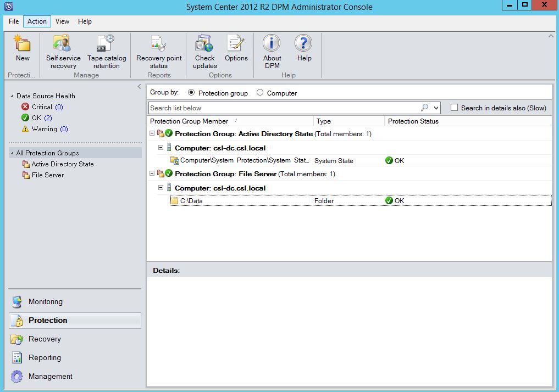This screenshot has width=559, height=392.
Task: Filter by Critical (0) data sources
Action: click(x=47, y=107)
